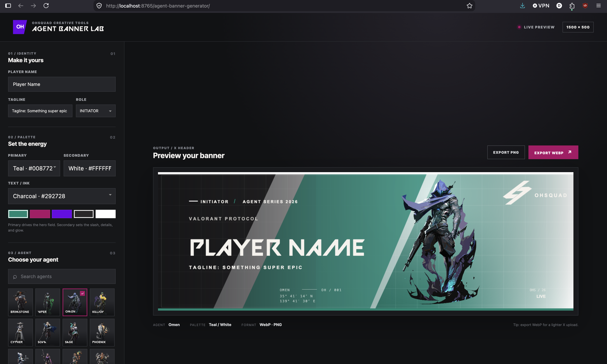Reload the page

point(46,6)
